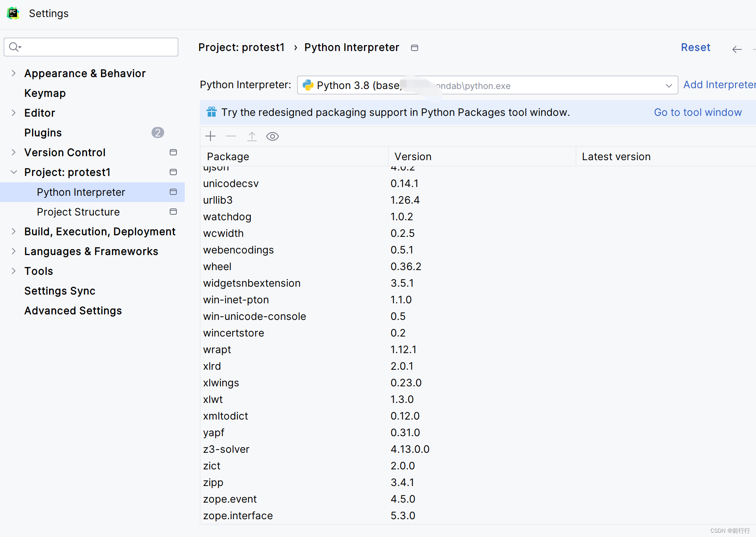Image resolution: width=756 pixels, height=537 pixels.
Task: Select the zope.interface package row
Action: click(x=478, y=516)
